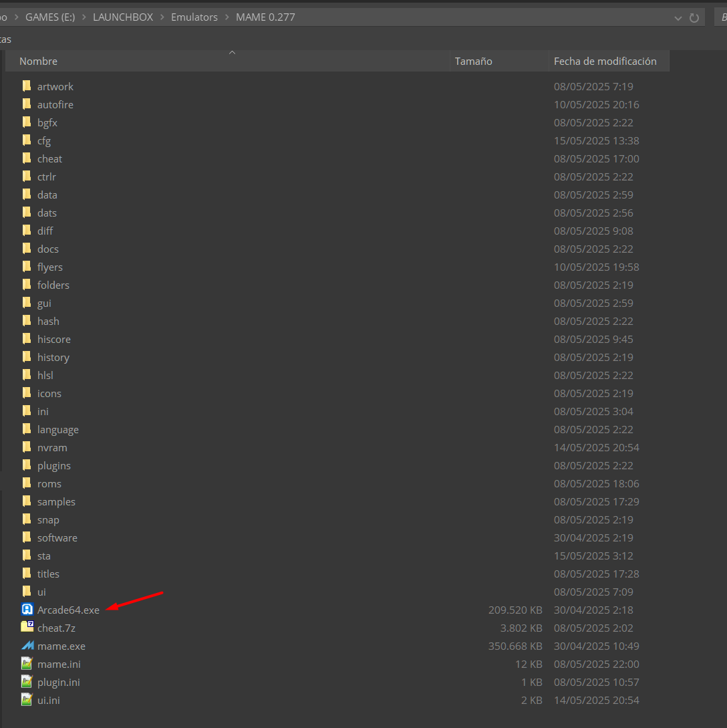Click the samples folder name
The height and width of the screenshot is (728, 727).
[56, 502]
